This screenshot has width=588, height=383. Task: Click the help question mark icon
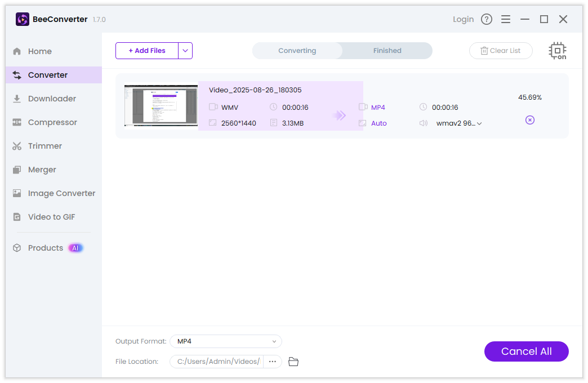[487, 19]
